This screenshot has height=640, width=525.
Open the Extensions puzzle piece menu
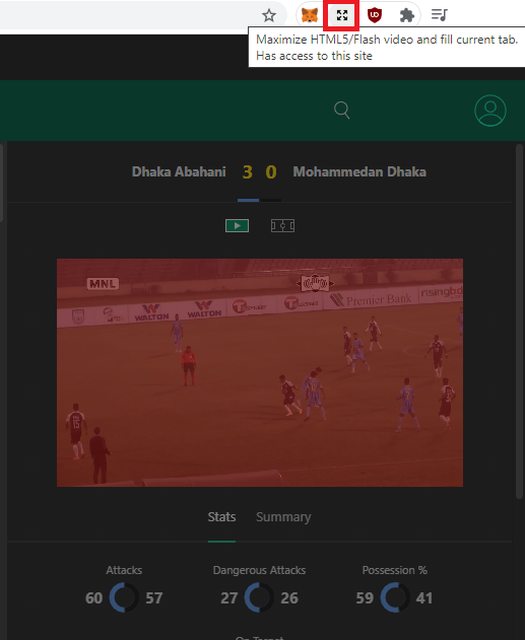point(407,16)
